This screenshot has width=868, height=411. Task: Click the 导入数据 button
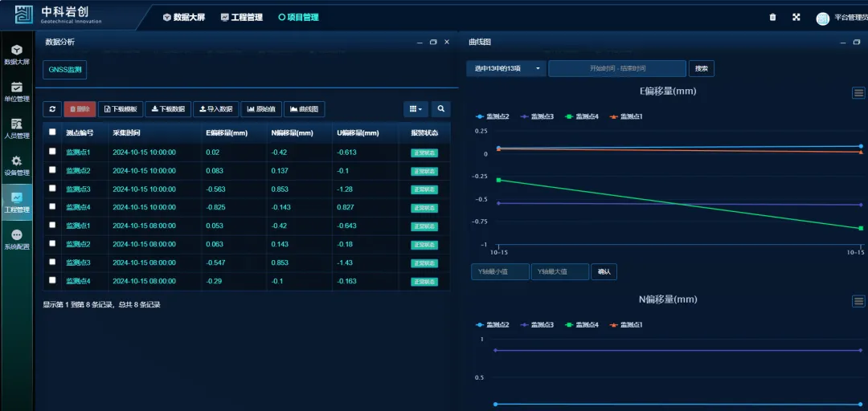(x=216, y=109)
